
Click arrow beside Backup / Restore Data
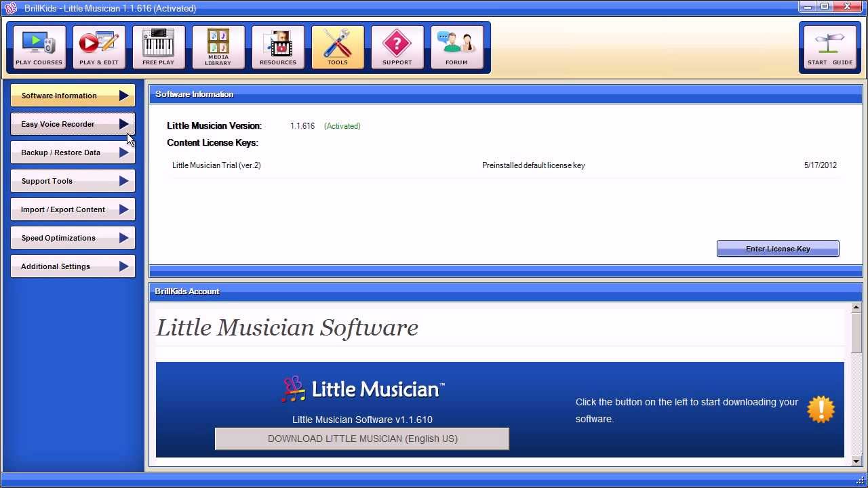point(124,152)
